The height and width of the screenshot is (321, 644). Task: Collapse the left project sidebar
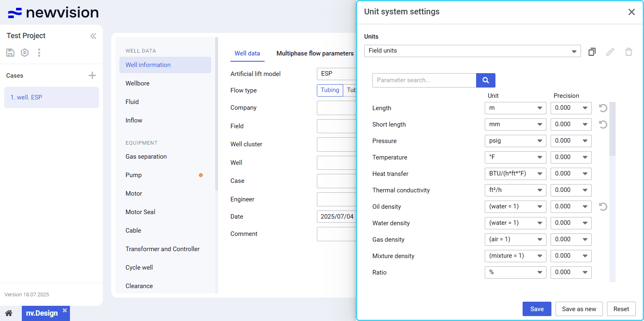[93, 36]
